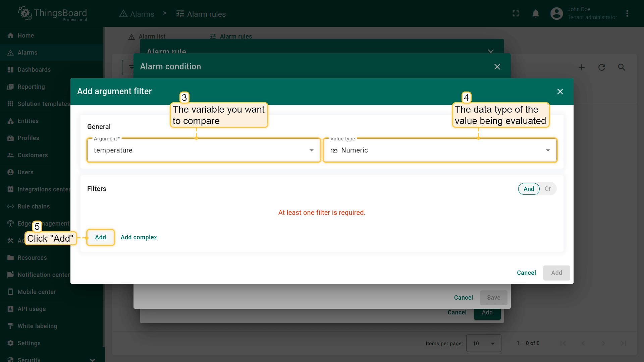The width and height of the screenshot is (644, 362).
Task: Open the Argument dropdown
Action: pos(203,150)
